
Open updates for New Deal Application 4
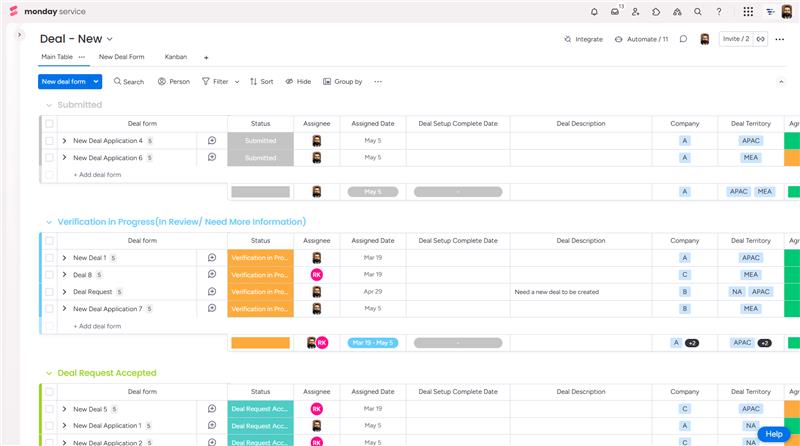pos(212,140)
